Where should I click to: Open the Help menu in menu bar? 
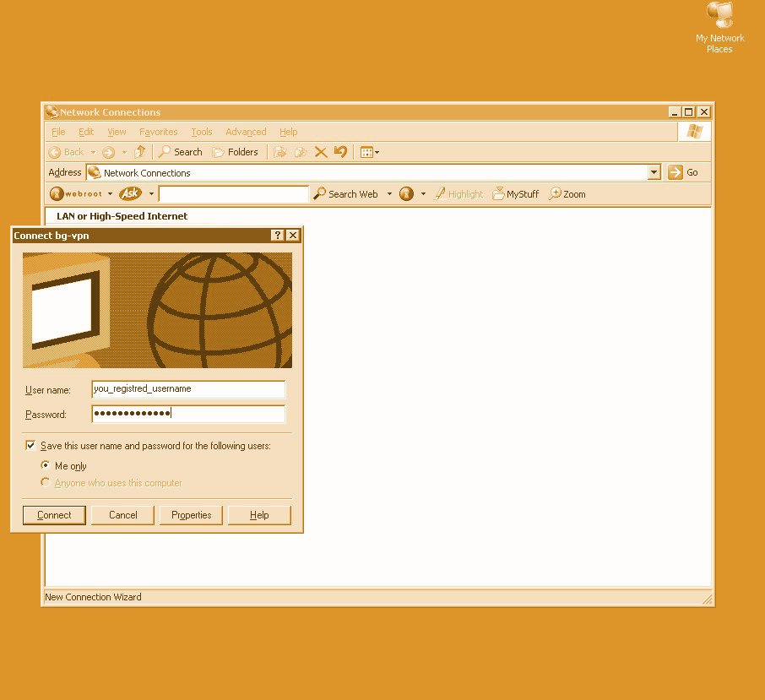click(x=288, y=132)
